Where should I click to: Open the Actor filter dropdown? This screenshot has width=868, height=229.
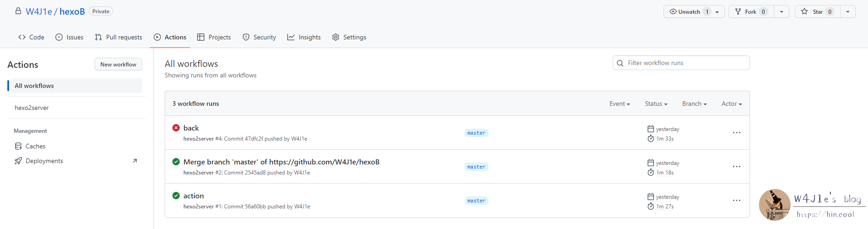pyautogui.click(x=732, y=104)
